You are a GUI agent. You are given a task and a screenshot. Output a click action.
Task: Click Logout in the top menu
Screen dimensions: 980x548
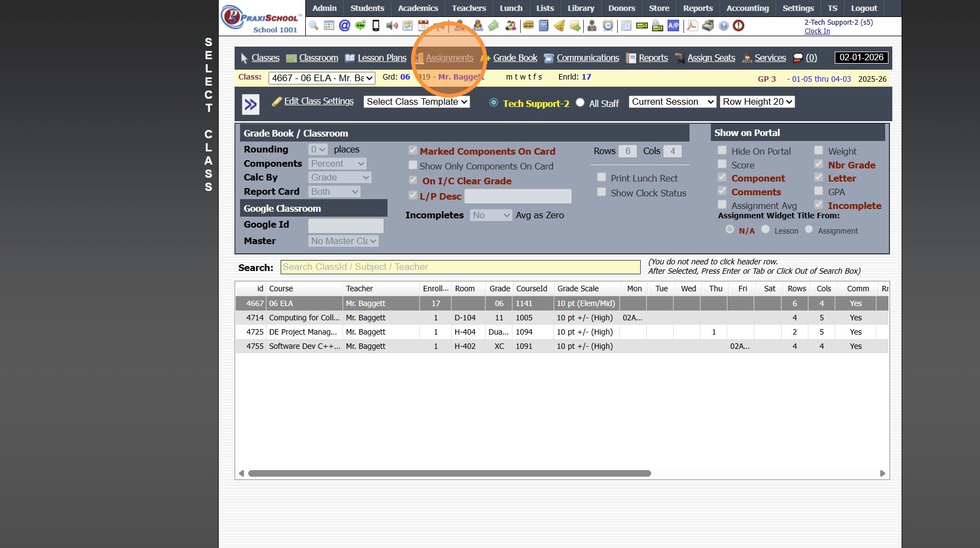click(864, 8)
